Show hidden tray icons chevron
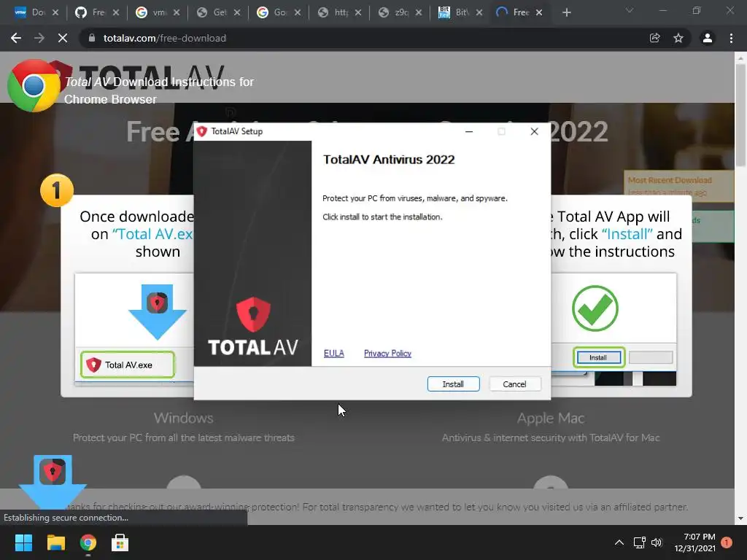747x560 pixels. [619, 542]
